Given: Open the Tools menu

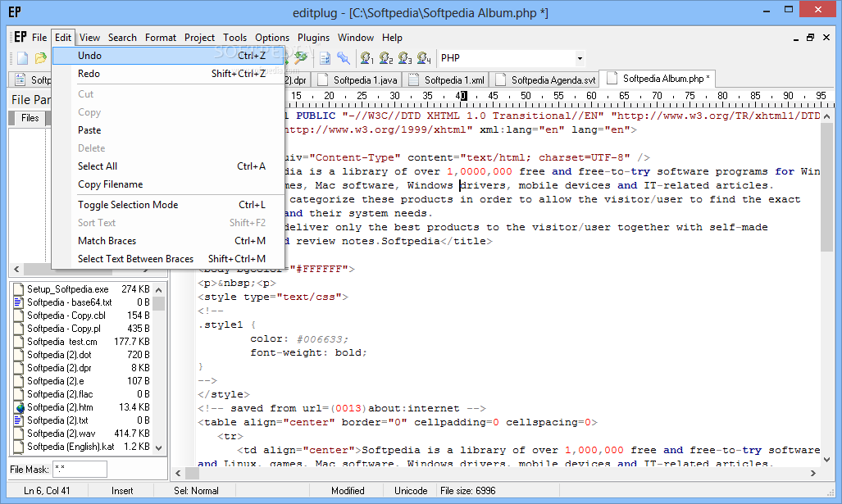Looking at the screenshot, I should coord(234,37).
